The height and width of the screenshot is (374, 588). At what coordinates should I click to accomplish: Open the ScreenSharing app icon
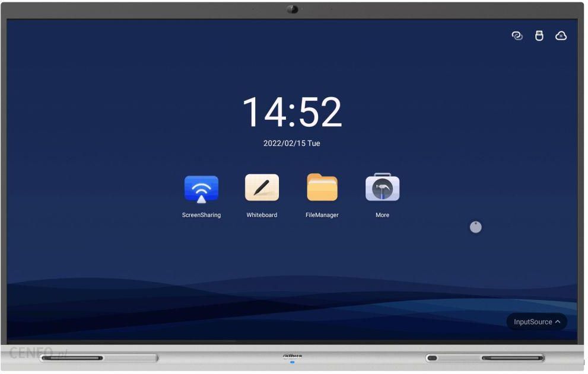pyautogui.click(x=201, y=188)
